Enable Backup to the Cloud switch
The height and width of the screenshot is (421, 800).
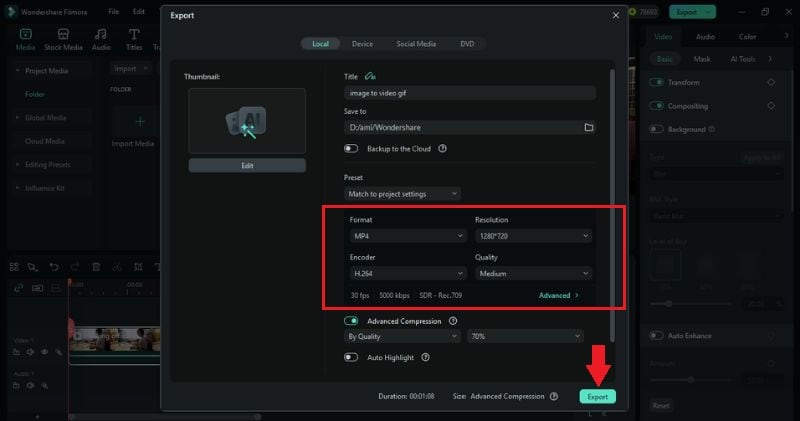(351, 148)
